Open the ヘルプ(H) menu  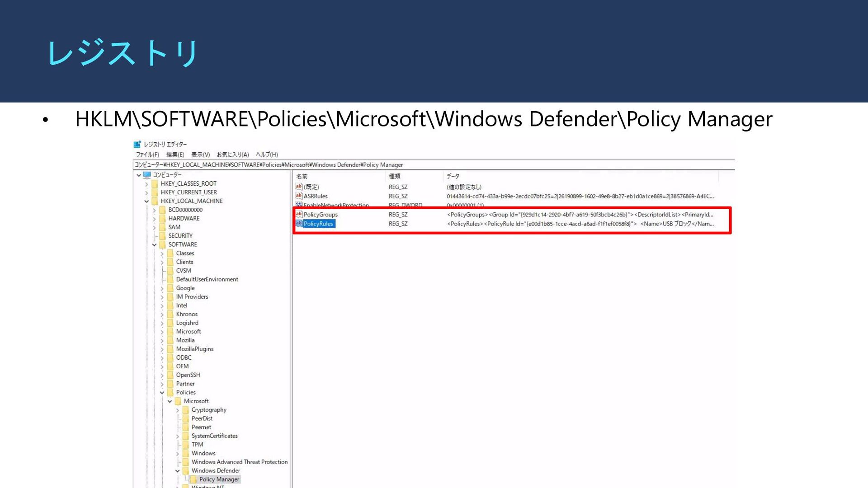(267, 155)
